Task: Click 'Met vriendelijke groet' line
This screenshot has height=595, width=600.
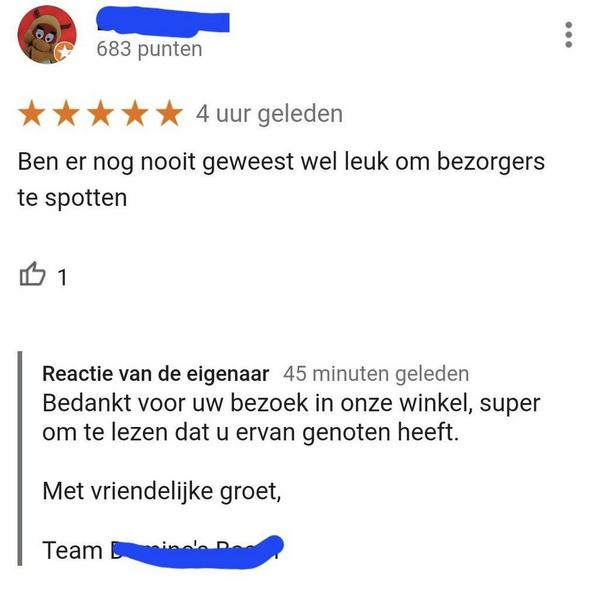Action: click(162, 491)
